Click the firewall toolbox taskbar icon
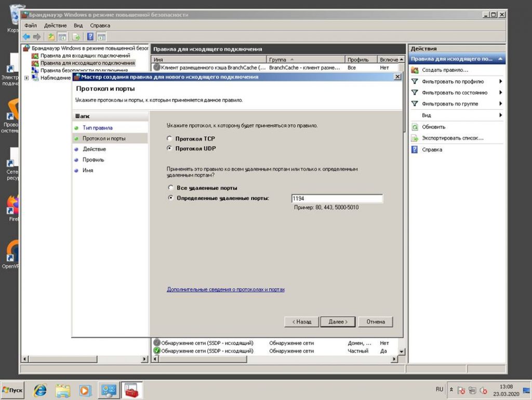Viewport: 532px width, 400px height. tap(131, 390)
